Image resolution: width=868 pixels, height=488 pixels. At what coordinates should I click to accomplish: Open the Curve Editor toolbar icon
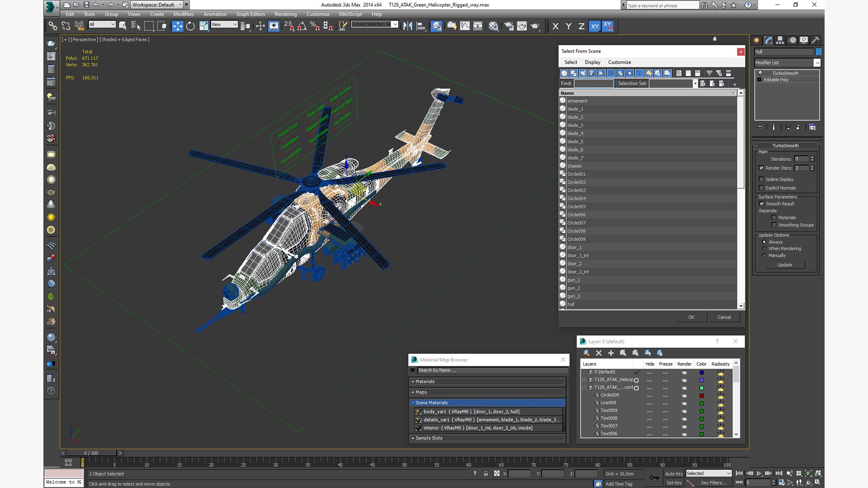coord(465,26)
